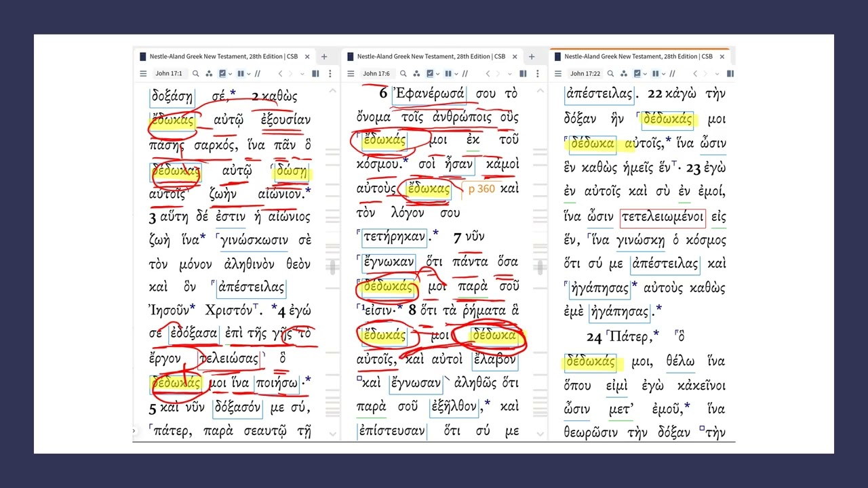
Task: Toggle the checkmark box icon in John 17:22 pane
Action: click(x=637, y=73)
